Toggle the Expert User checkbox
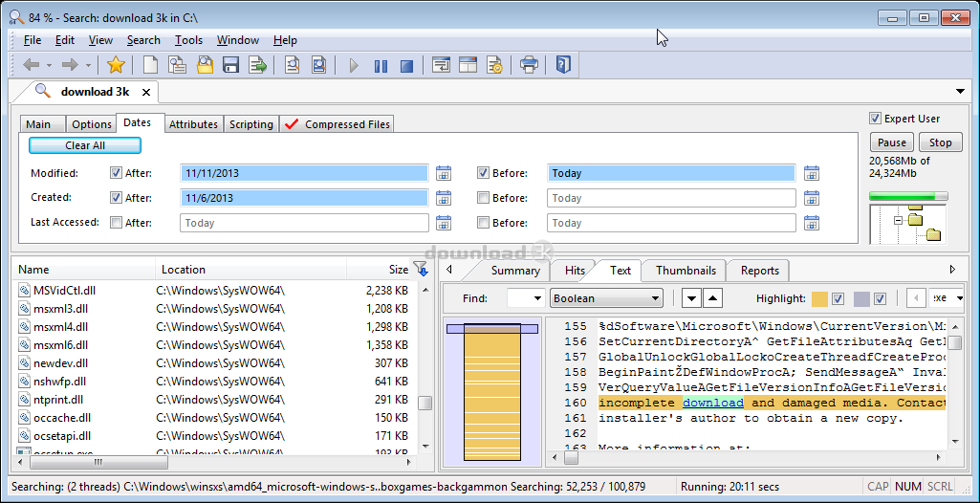 coord(875,118)
